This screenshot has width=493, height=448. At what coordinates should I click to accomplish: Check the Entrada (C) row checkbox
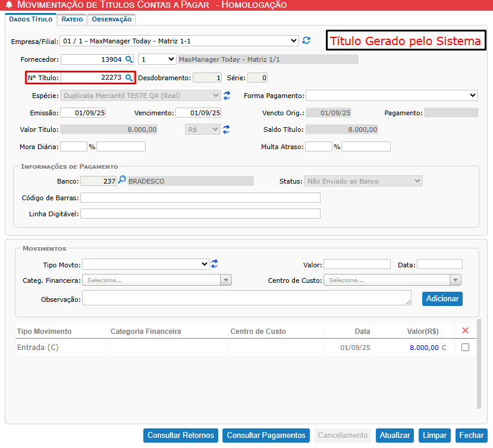pyautogui.click(x=465, y=348)
